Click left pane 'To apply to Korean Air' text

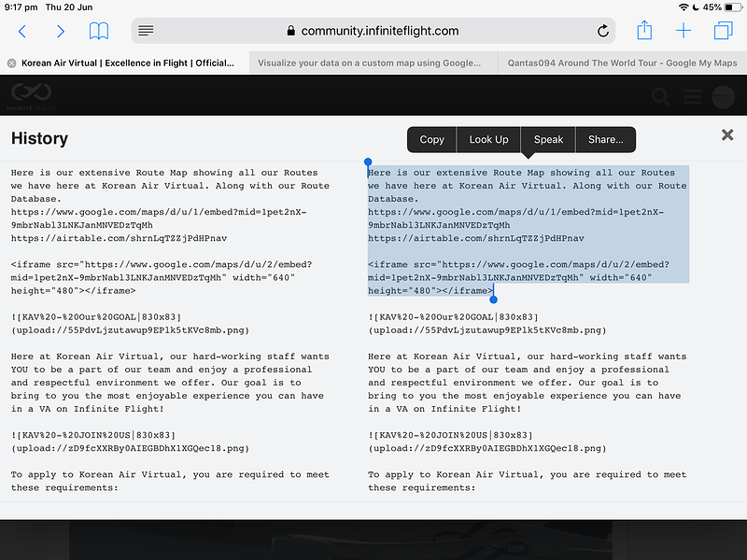pos(170,481)
